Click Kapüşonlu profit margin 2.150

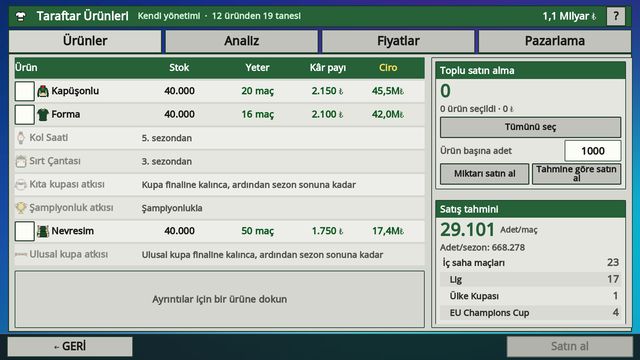[328, 91]
